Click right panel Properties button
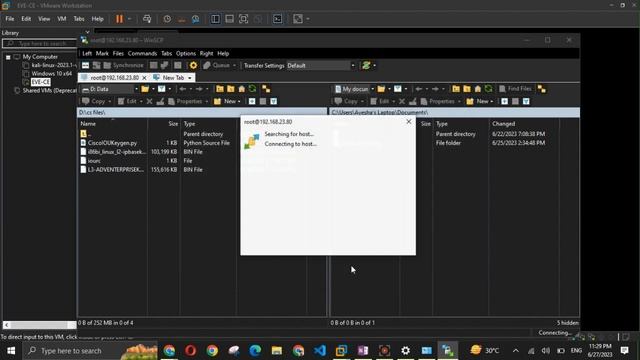 pos(438,101)
